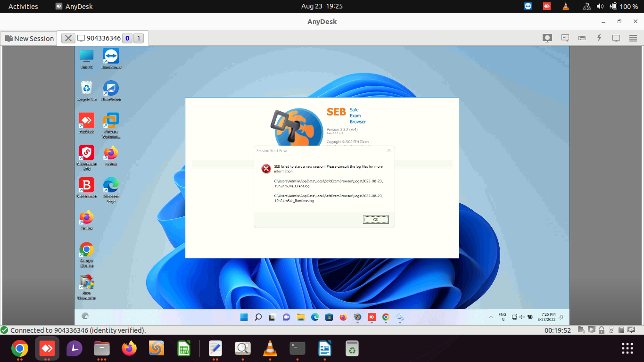Toggle the remote network connection tray icon

click(514, 317)
